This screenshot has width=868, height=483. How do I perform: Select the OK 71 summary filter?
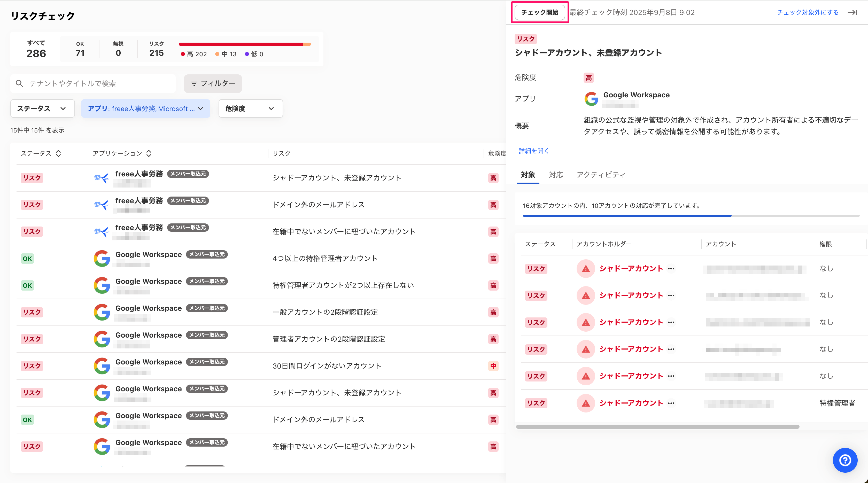click(80, 49)
